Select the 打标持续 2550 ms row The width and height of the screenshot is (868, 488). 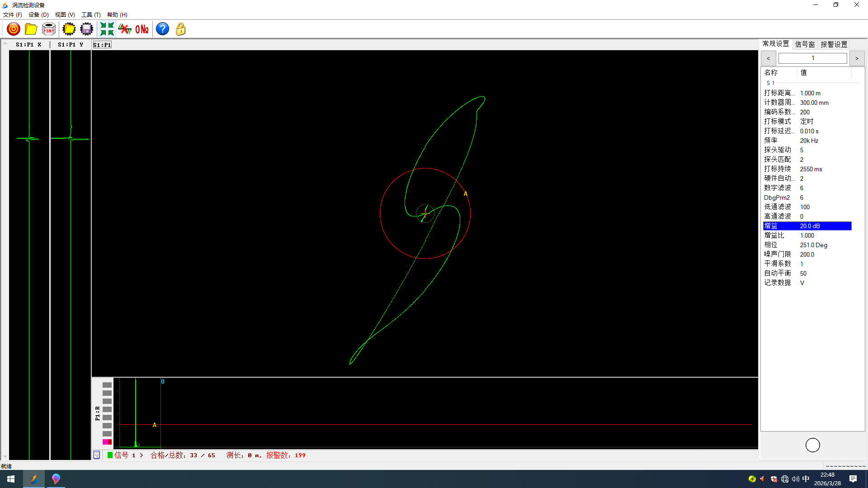pyautogui.click(x=807, y=169)
